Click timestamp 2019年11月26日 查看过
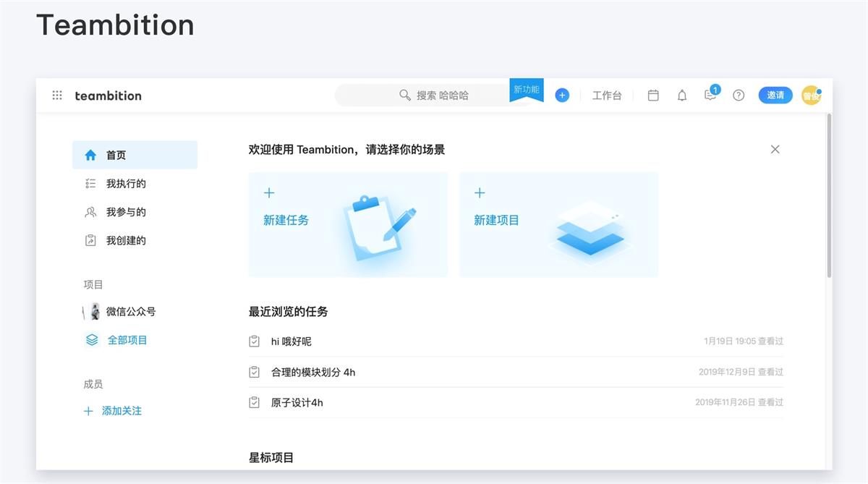This screenshot has height=484, width=868. coord(739,402)
